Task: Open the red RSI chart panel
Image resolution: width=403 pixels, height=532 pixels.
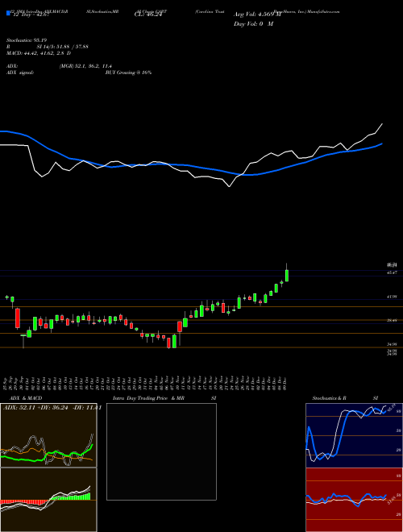Action: pyautogui.click(x=354, y=500)
